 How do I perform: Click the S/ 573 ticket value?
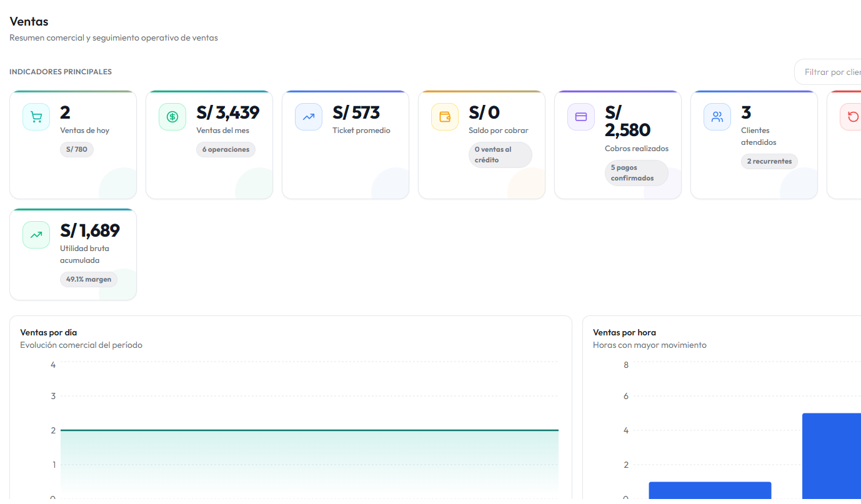(x=356, y=112)
